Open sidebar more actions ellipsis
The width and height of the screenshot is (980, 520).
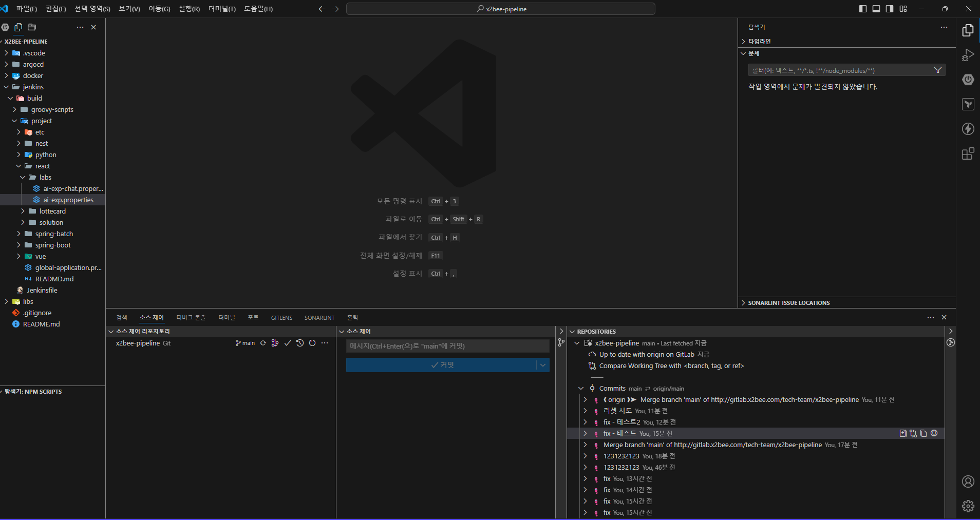80,27
